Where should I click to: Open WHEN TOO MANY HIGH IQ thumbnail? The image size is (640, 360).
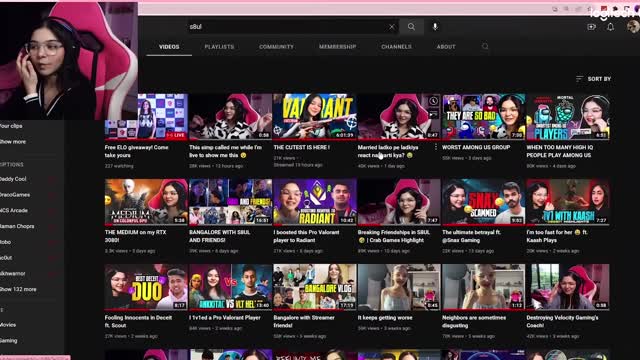click(x=568, y=117)
